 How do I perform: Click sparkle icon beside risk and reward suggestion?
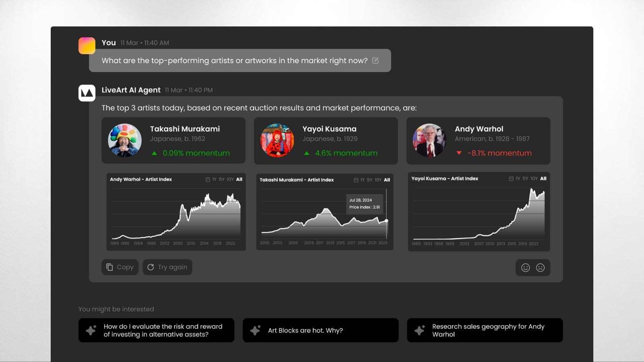tap(91, 330)
